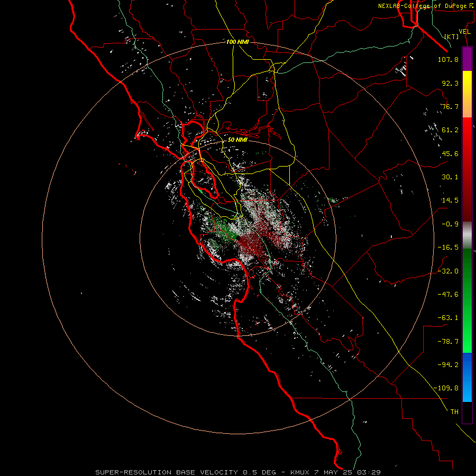Click the TH threshold label
The height and width of the screenshot is (476, 476).
pyautogui.click(x=454, y=412)
